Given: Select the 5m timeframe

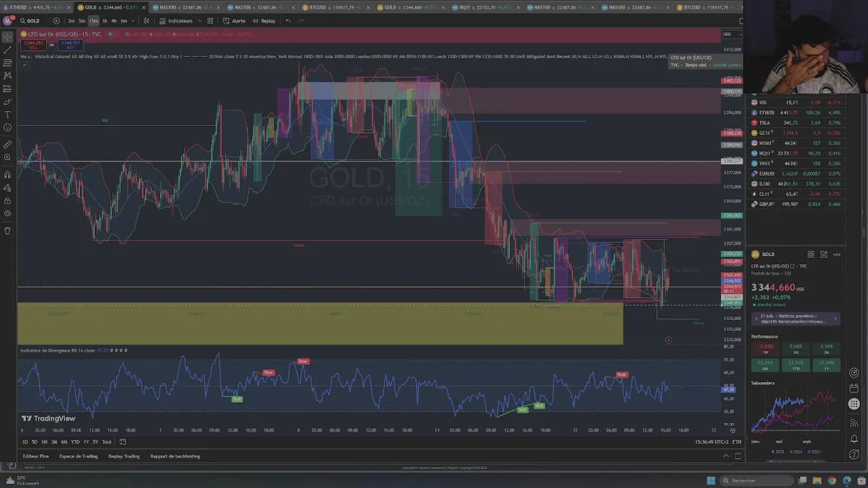Looking at the screenshot, I should click(81, 21).
